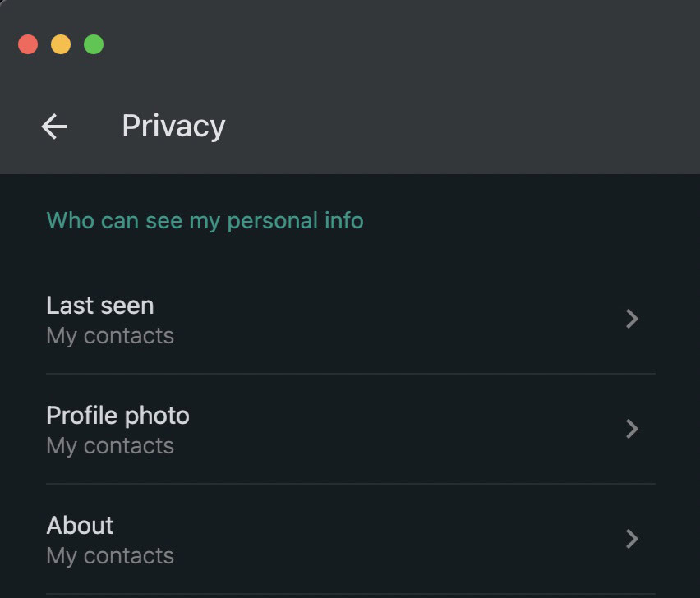
Task: Maximize the window with the green button
Action: [x=94, y=44]
